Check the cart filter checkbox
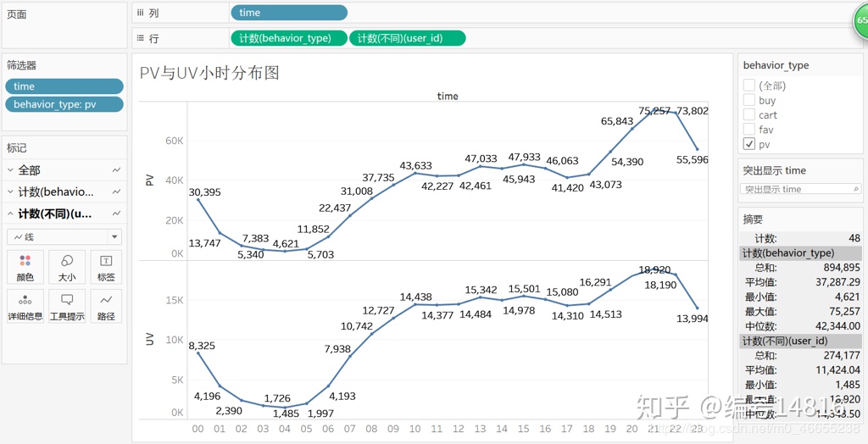This screenshot has height=444, width=868. (x=749, y=114)
